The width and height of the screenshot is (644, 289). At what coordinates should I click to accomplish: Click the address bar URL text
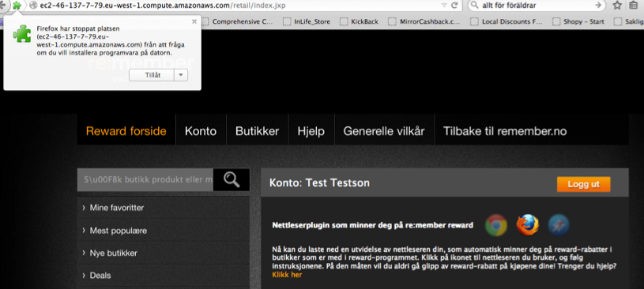click(163, 6)
